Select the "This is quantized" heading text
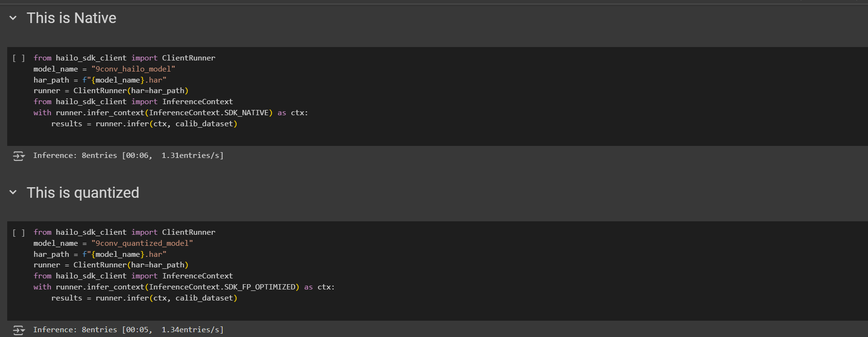Viewport: 868px width, 337px height. click(83, 193)
